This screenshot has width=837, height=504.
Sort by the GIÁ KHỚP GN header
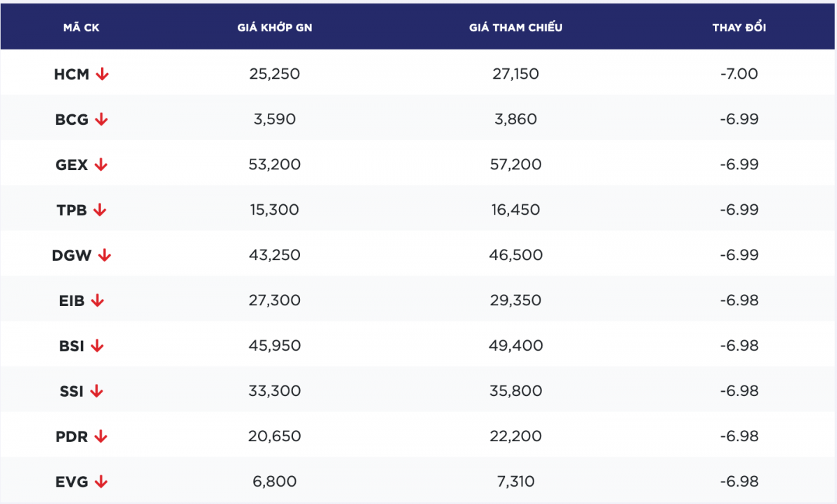tap(274, 28)
